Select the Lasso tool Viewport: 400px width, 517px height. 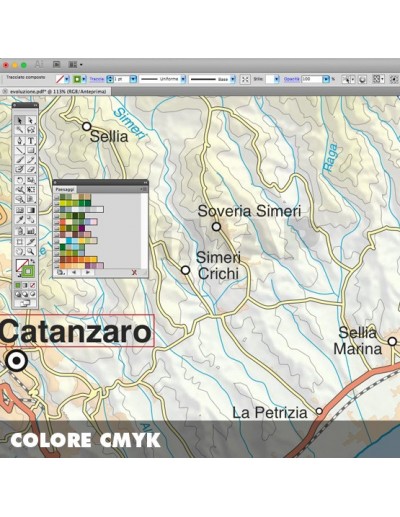pos(30,130)
